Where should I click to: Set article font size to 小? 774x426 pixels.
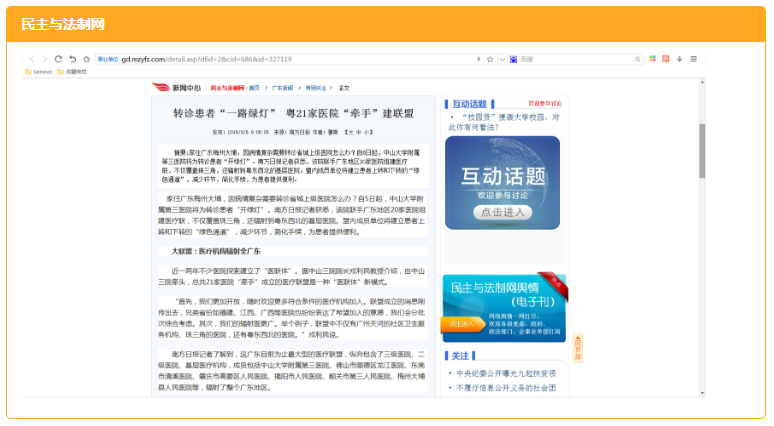coord(366,132)
